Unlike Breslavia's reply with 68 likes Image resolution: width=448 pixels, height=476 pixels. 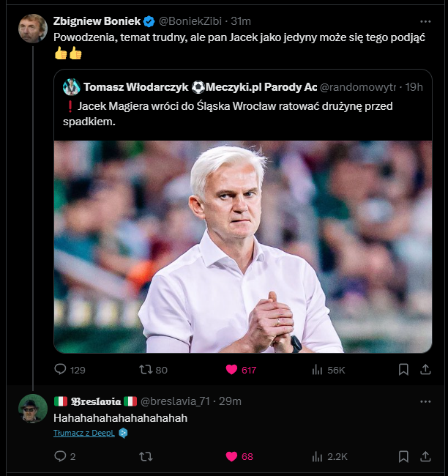[232, 456]
